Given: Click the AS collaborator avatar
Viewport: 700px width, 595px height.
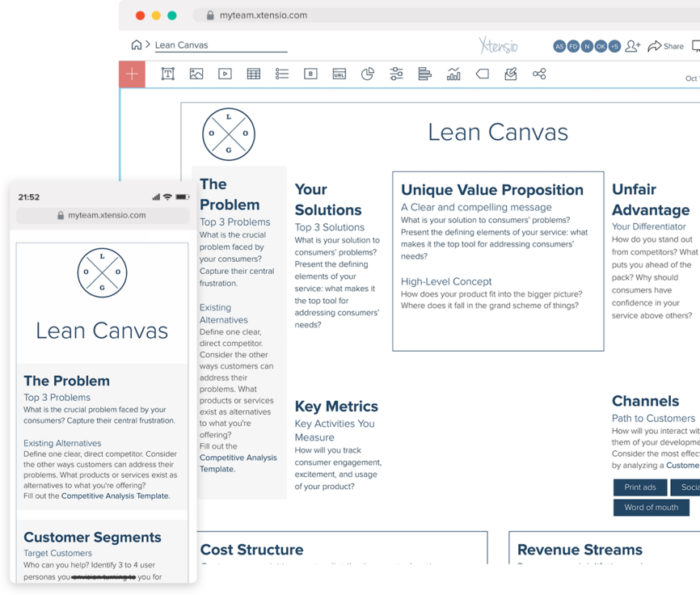Looking at the screenshot, I should tap(559, 46).
